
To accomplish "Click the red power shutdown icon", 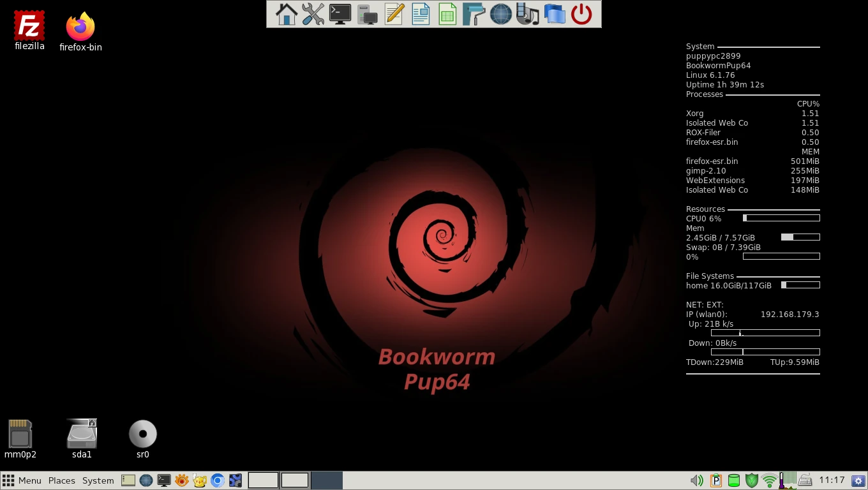I will click(581, 14).
